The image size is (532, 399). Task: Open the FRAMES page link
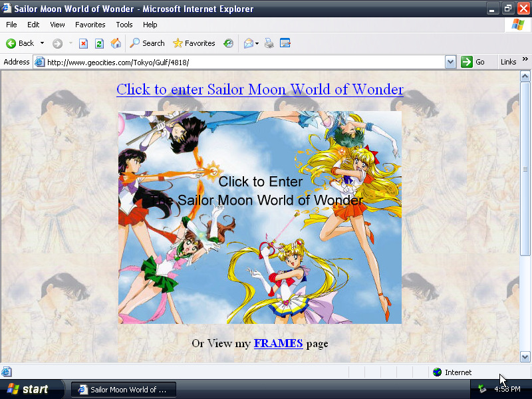click(278, 343)
